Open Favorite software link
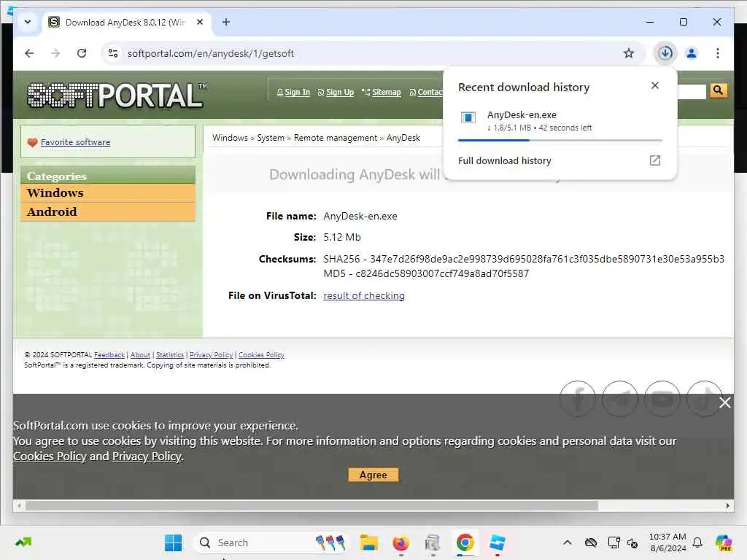Image resolution: width=747 pixels, height=560 pixels. click(x=75, y=142)
